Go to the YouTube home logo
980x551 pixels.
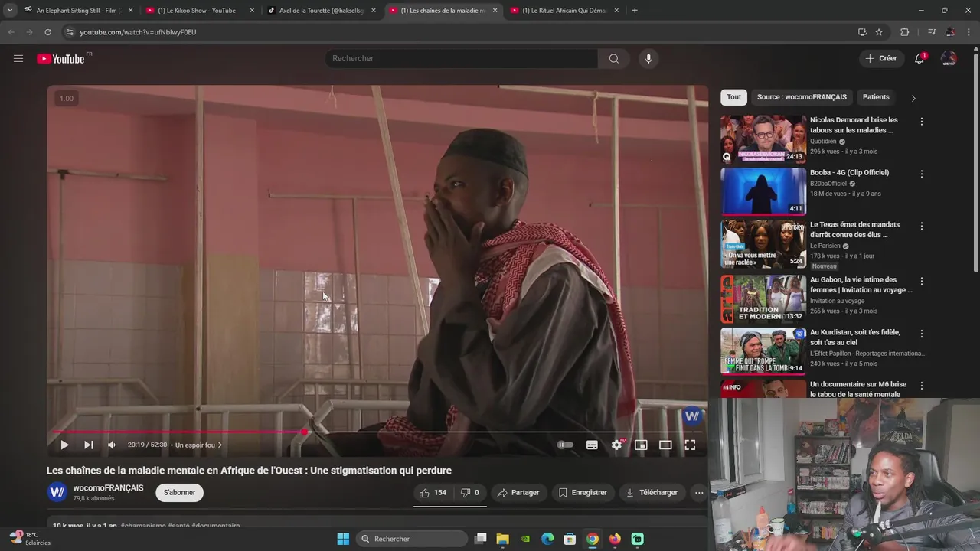click(60, 59)
